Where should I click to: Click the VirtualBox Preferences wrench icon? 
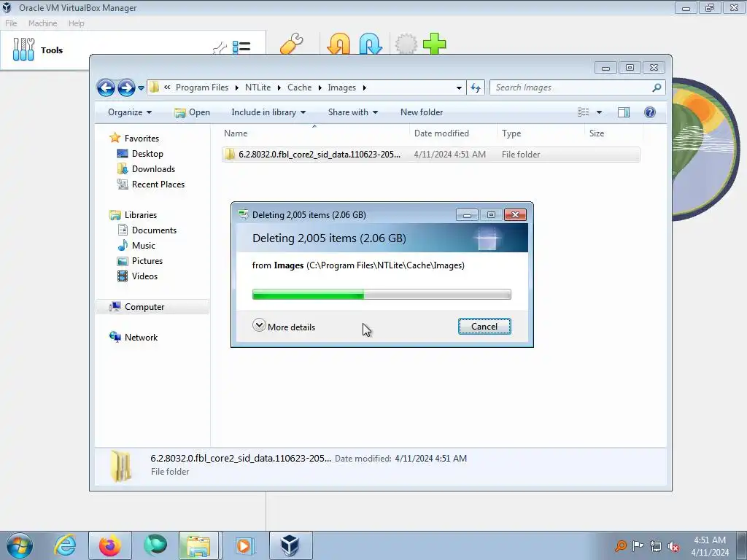[292, 44]
